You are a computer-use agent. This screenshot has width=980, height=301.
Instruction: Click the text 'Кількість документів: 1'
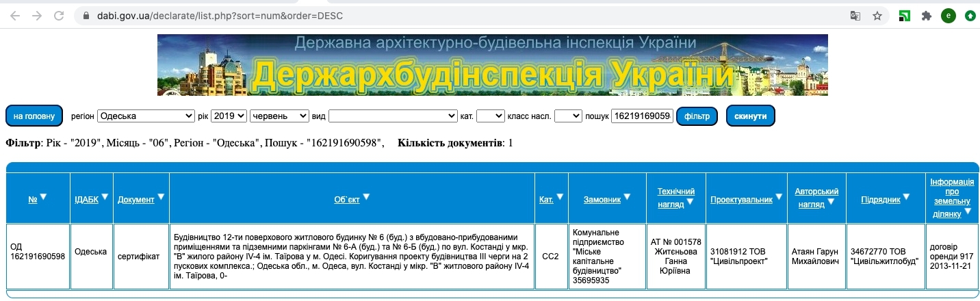pos(455,143)
